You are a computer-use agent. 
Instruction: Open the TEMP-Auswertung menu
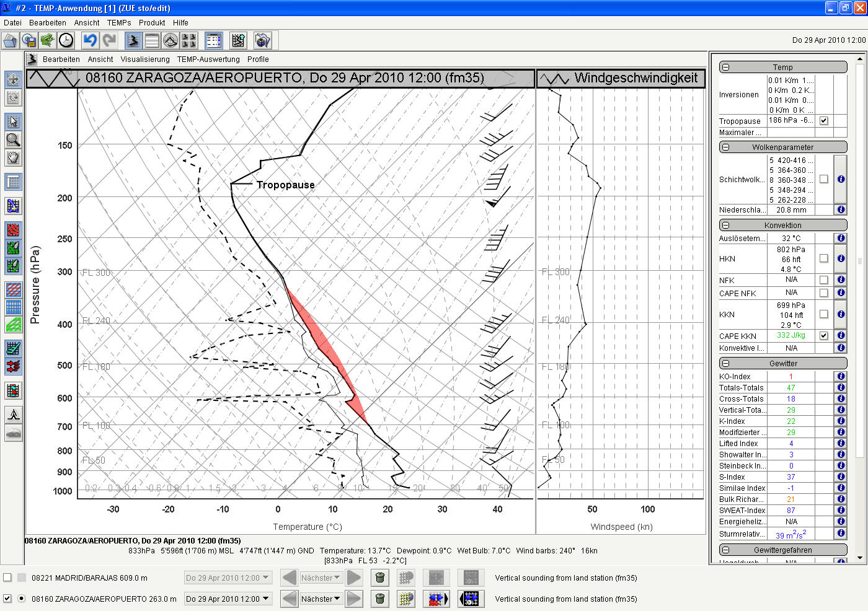(x=208, y=59)
